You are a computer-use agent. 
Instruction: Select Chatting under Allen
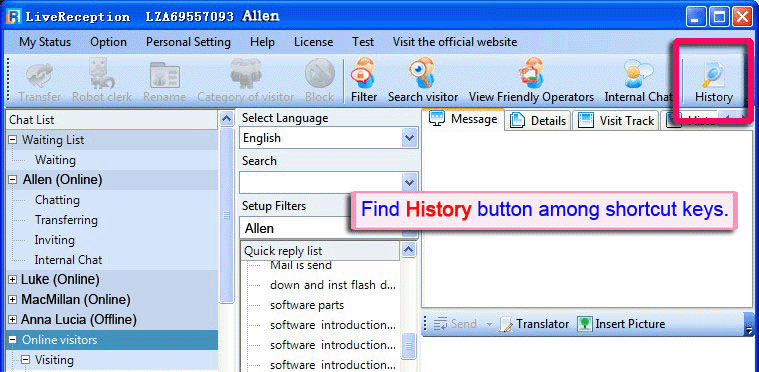[57, 200]
